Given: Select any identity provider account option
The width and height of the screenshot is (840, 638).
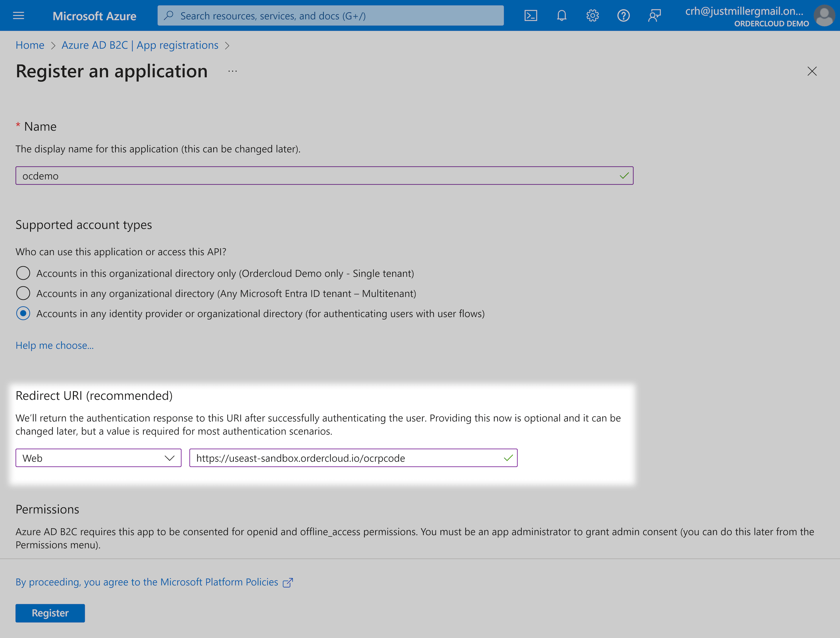Looking at the screenshot, I should (23, 313).
